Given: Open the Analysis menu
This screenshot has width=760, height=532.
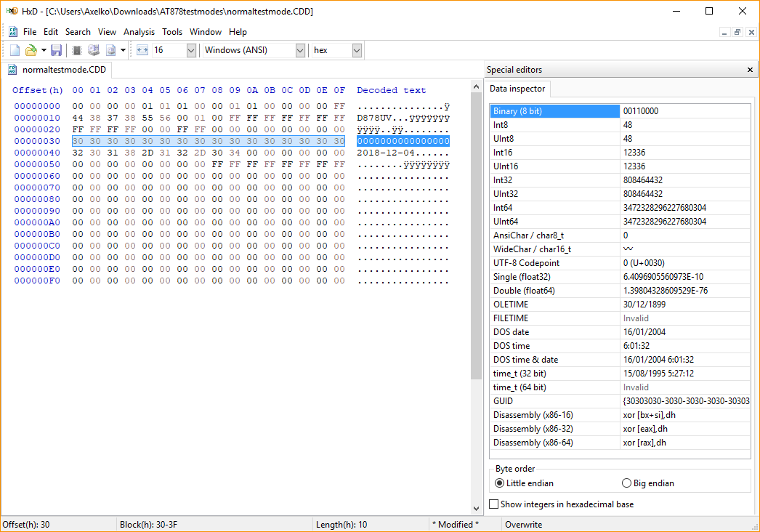Looking at the screenshot, I should (139, 32).
